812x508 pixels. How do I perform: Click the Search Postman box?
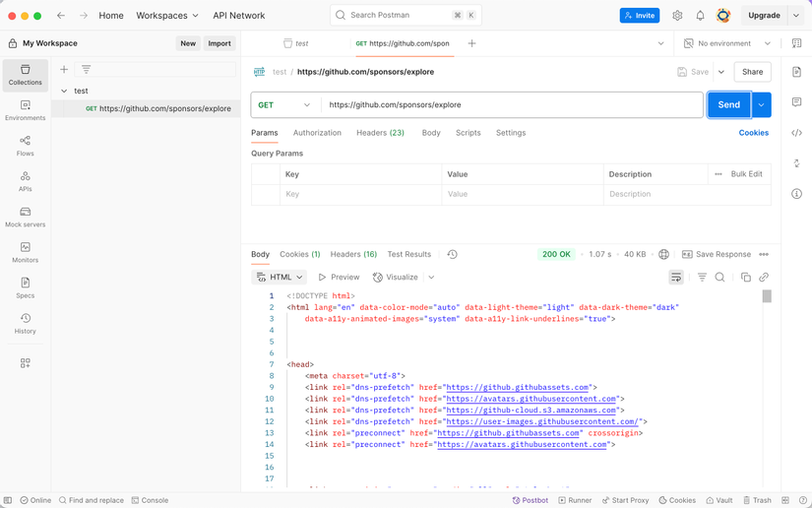[406, 16]
